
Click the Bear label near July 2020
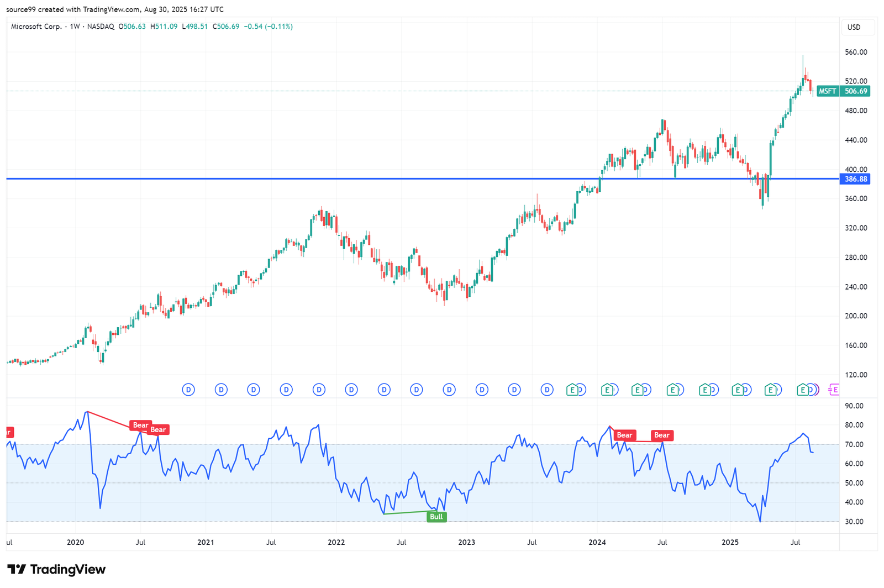coord(140,425)
